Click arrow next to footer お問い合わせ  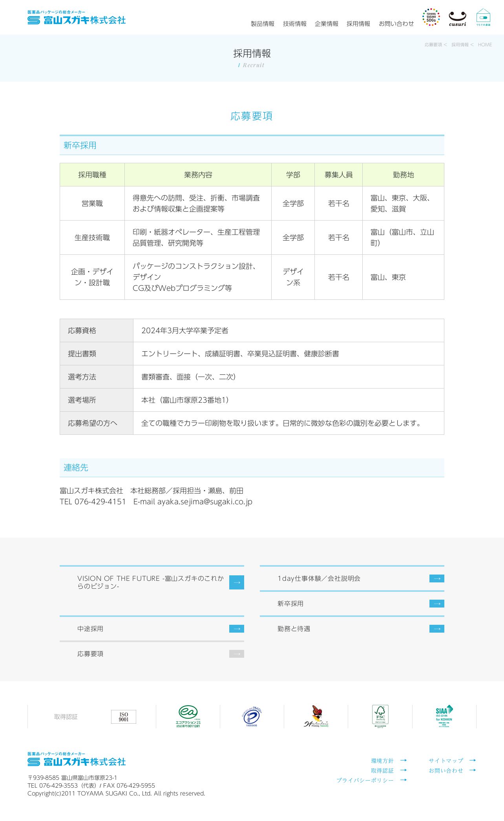pos(473,770)
